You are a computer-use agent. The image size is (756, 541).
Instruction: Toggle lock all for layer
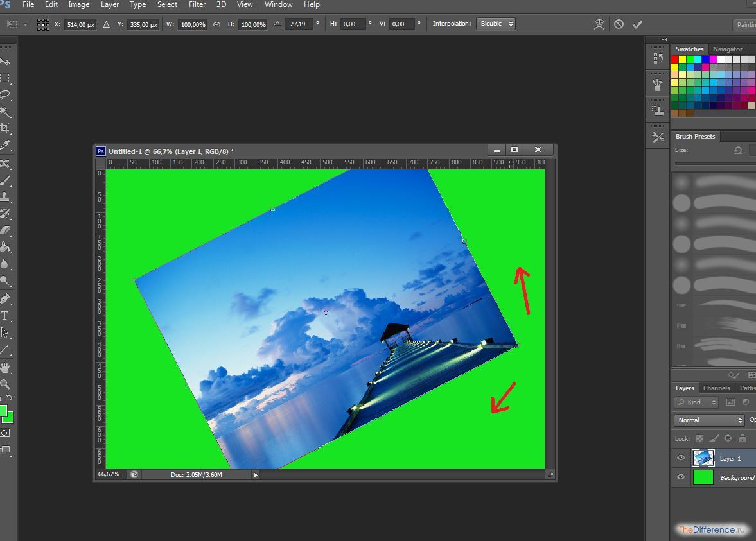click(x=743, y=438)
